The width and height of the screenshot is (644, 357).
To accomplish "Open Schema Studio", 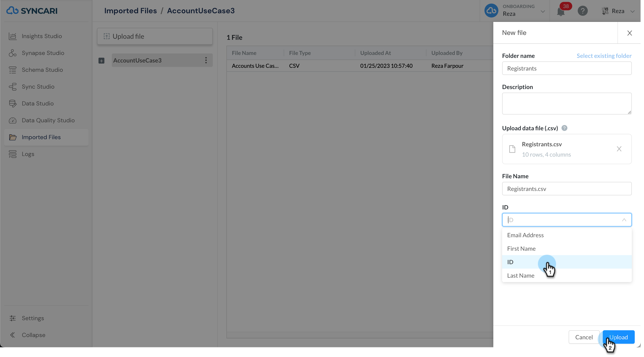I will click(x=43, y=70).
